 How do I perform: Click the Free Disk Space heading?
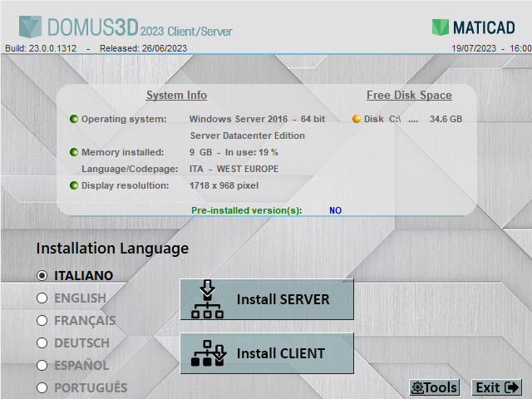point(409,95)
